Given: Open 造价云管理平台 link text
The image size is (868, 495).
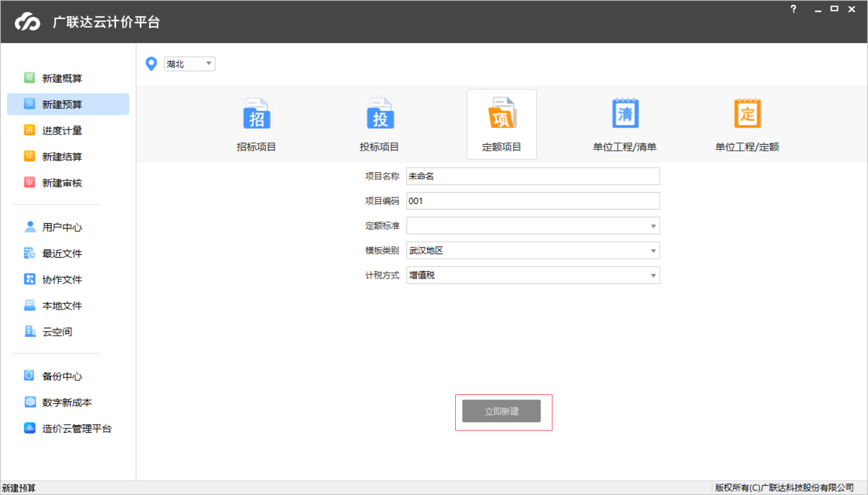Looking at the screenshot, I should click(77, 428).
